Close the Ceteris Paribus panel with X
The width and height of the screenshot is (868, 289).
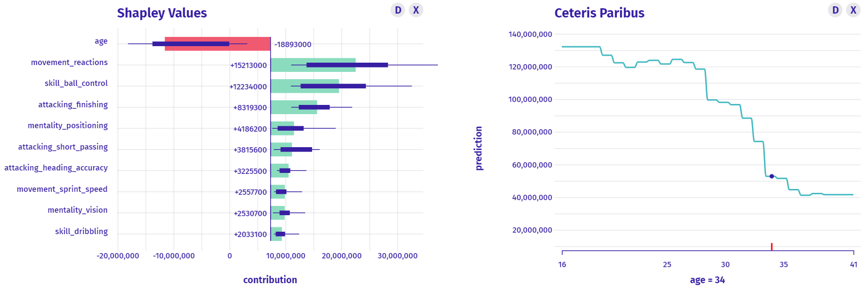853,10
